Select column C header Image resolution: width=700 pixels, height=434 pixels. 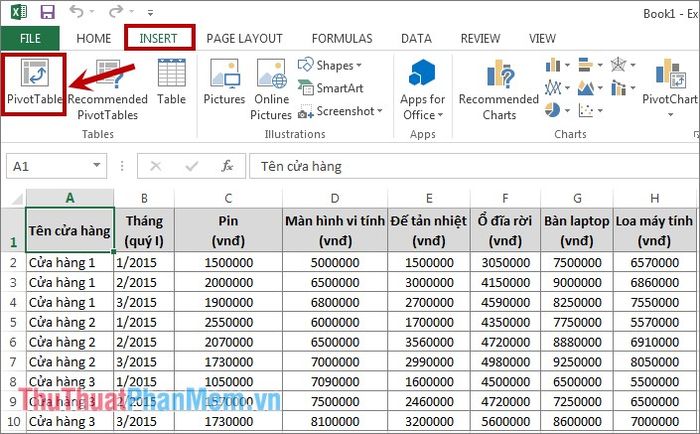228,198
